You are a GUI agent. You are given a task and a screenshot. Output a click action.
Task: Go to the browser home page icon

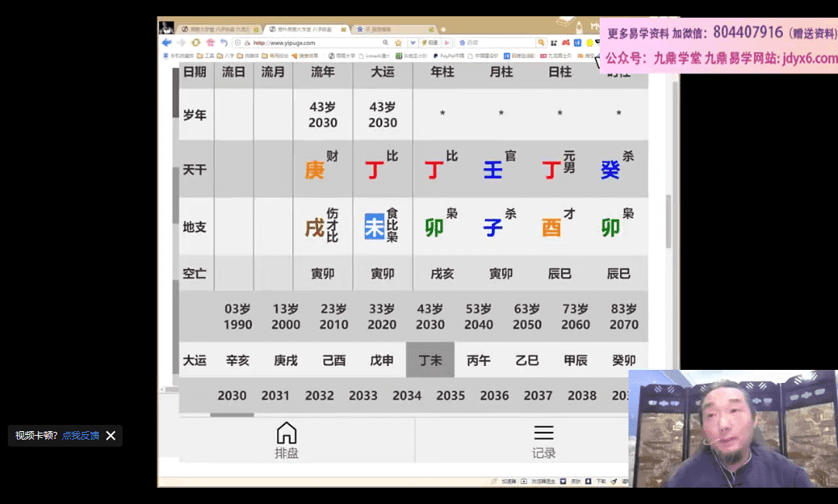pos(209,43)
